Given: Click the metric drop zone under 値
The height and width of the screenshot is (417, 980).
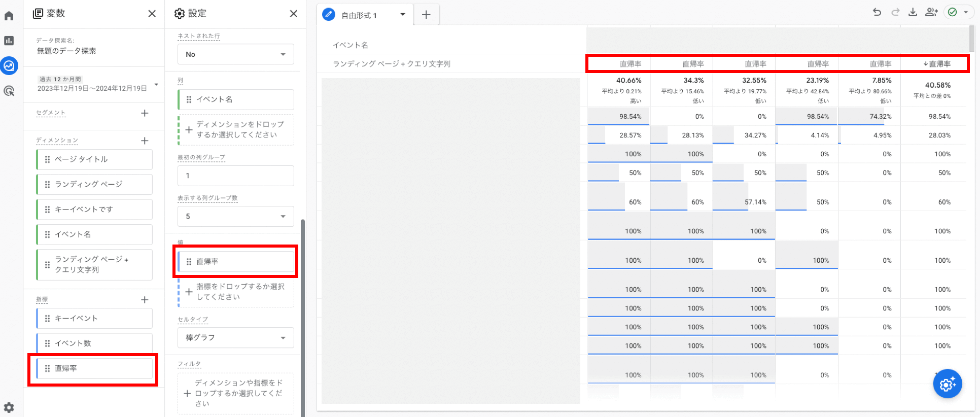Looking at the screenshot, I should (x=235, y=292).
